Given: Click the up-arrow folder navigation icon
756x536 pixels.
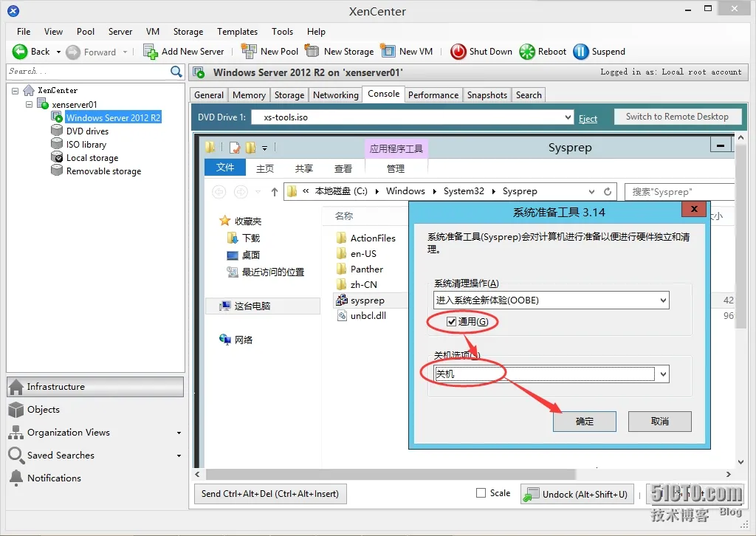Looking at the screenshot, I should pos(275,192).
